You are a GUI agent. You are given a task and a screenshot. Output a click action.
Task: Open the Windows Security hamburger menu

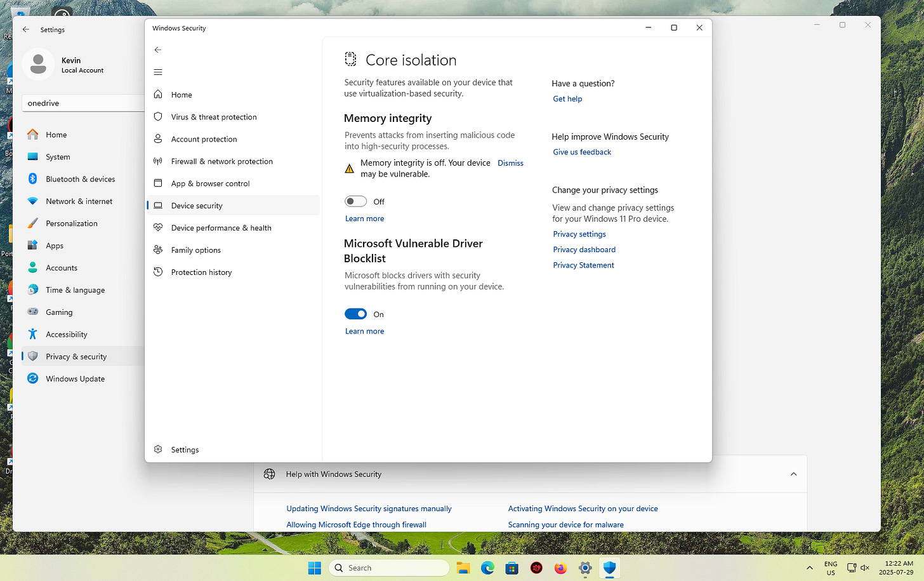(x=158, y=72)
